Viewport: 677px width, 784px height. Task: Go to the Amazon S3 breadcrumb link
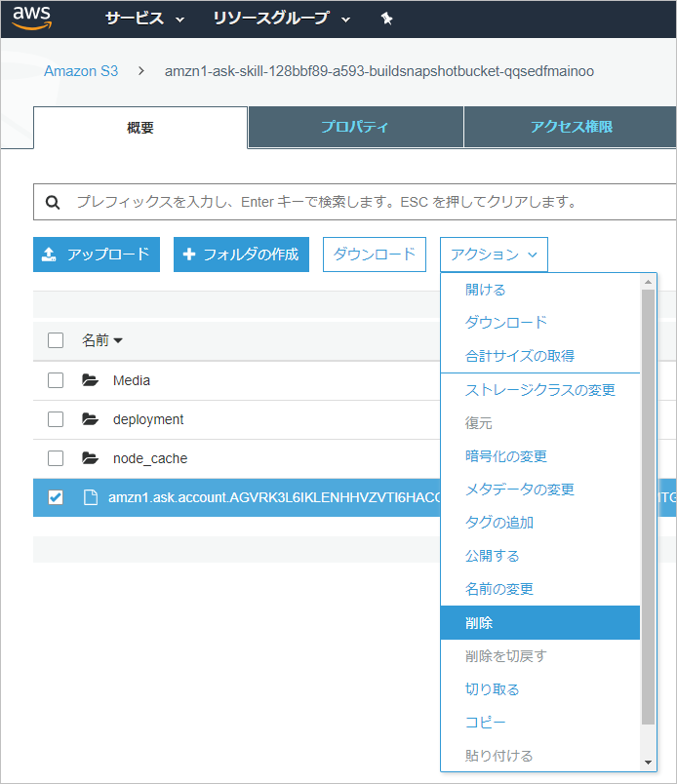pos(81,71)
